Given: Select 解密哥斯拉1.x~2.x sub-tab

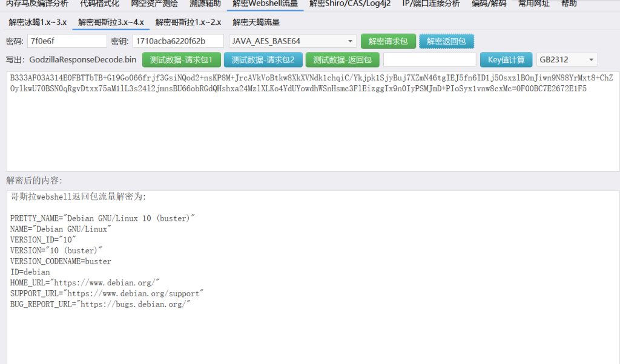Looking at the screenshot, I should coord(188,22).
